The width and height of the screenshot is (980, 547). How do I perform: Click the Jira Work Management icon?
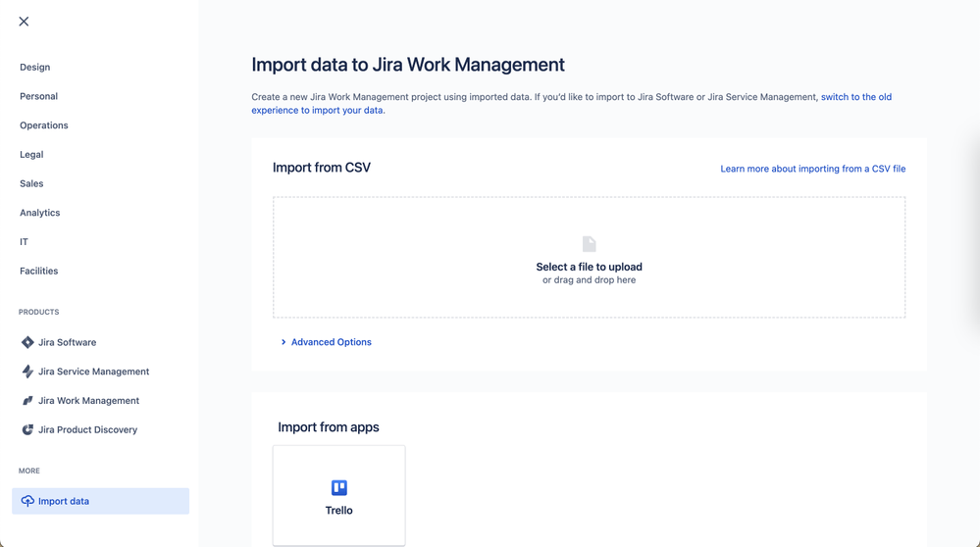click(27, 401)
